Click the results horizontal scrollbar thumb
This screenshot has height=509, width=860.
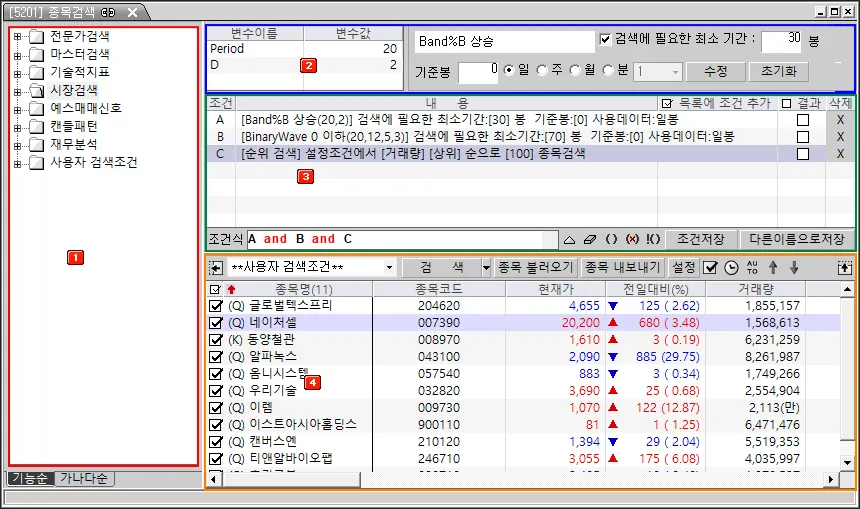[291, 479]
